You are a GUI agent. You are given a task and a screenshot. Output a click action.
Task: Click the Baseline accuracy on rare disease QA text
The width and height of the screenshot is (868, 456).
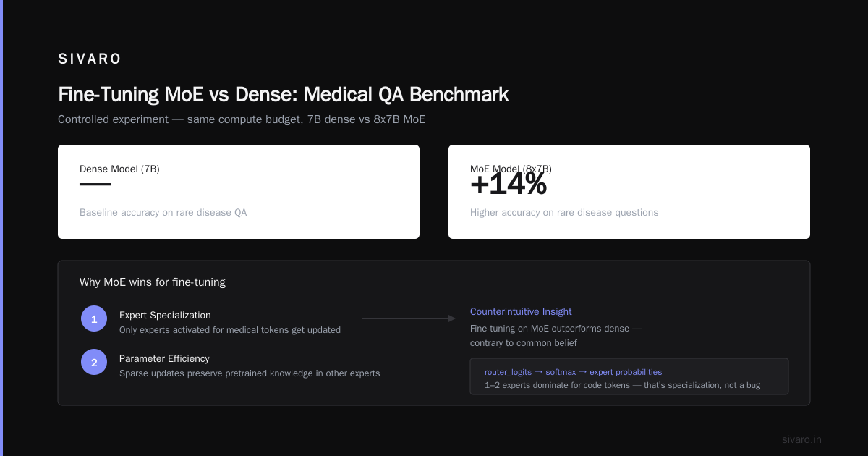pos(163,213)
